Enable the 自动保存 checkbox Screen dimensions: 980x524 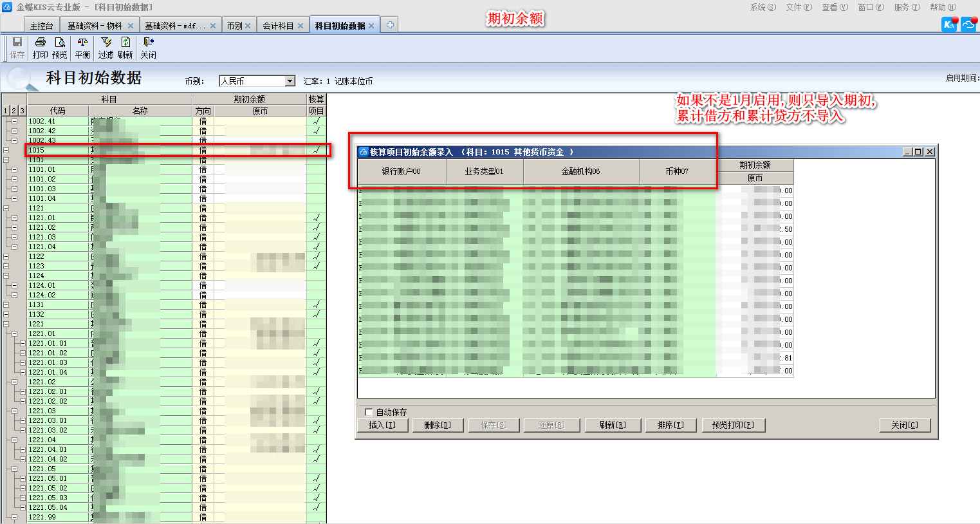pos(369,412)
